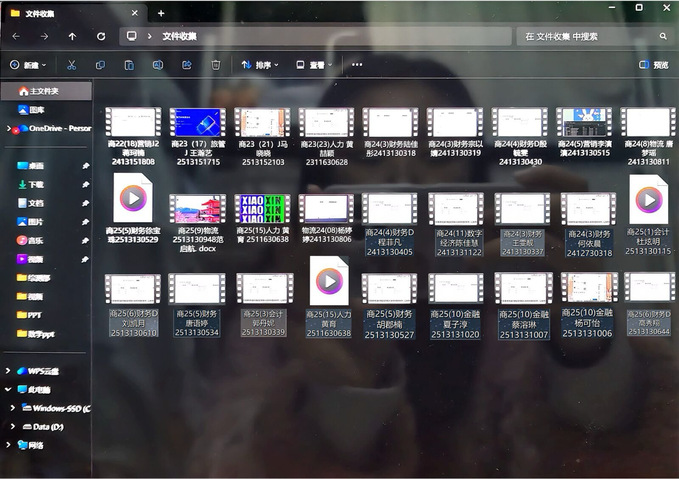Click the Paste icon in toolbar
Viewport: 679px width, 479px height.
pyautogui.click(x=129, y=65)
